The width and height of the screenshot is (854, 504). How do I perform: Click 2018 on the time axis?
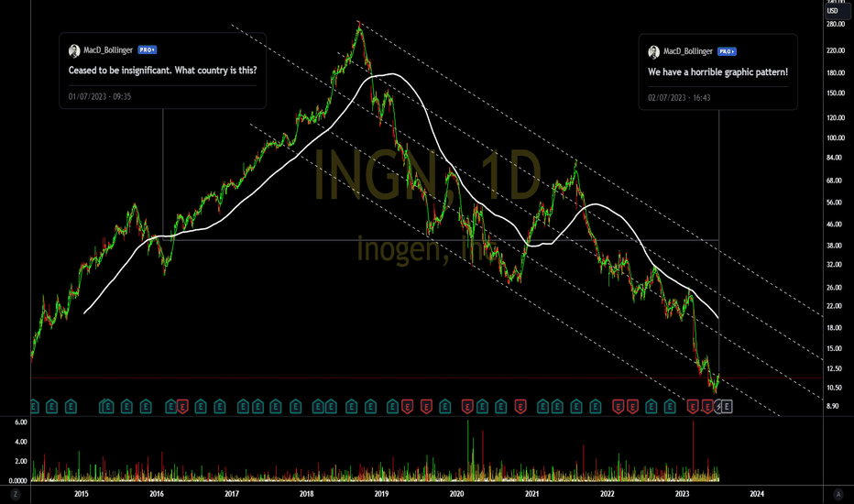tap(306, 494)
